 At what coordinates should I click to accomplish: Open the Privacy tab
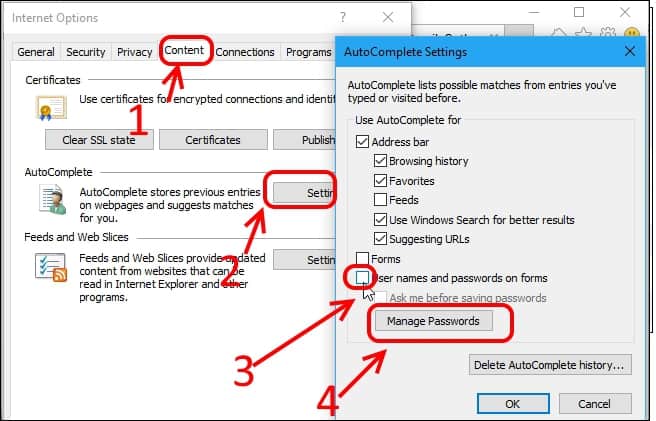tap(134, 52)
